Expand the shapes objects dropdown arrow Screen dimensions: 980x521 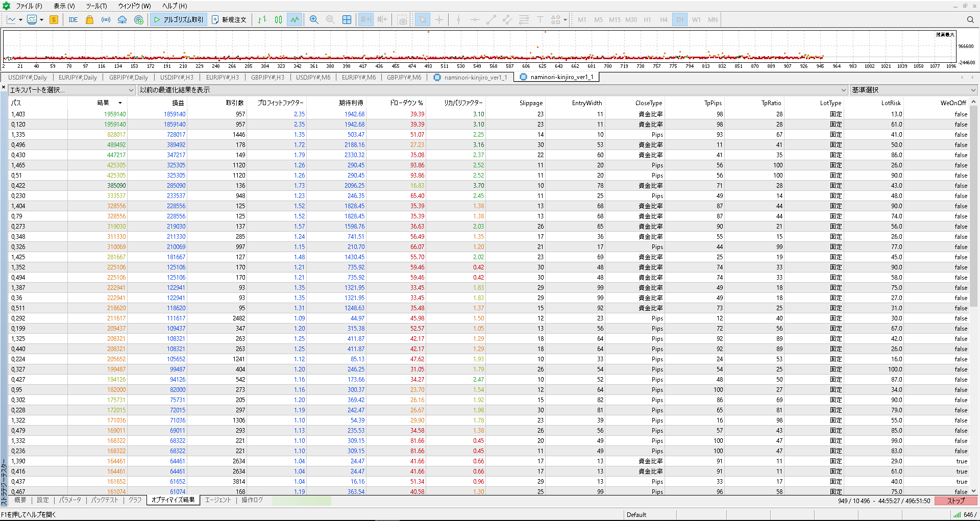[x=565, y=20]
